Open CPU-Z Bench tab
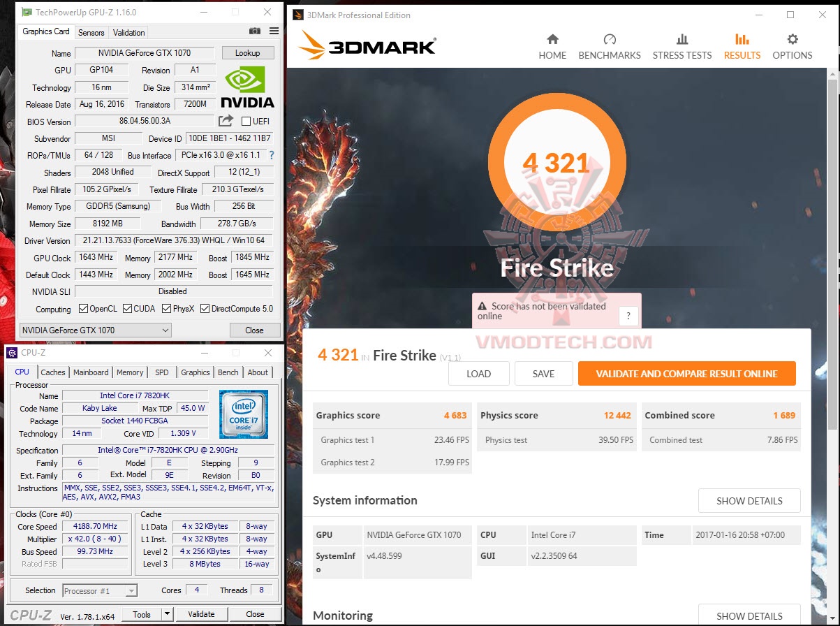 [x=228, y=372]
